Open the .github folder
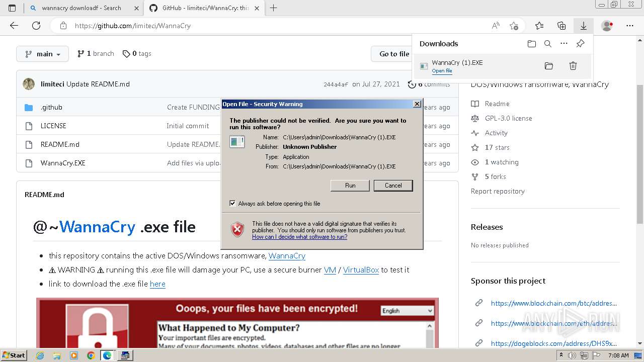 pyautogui.click(x=51, y=107)
